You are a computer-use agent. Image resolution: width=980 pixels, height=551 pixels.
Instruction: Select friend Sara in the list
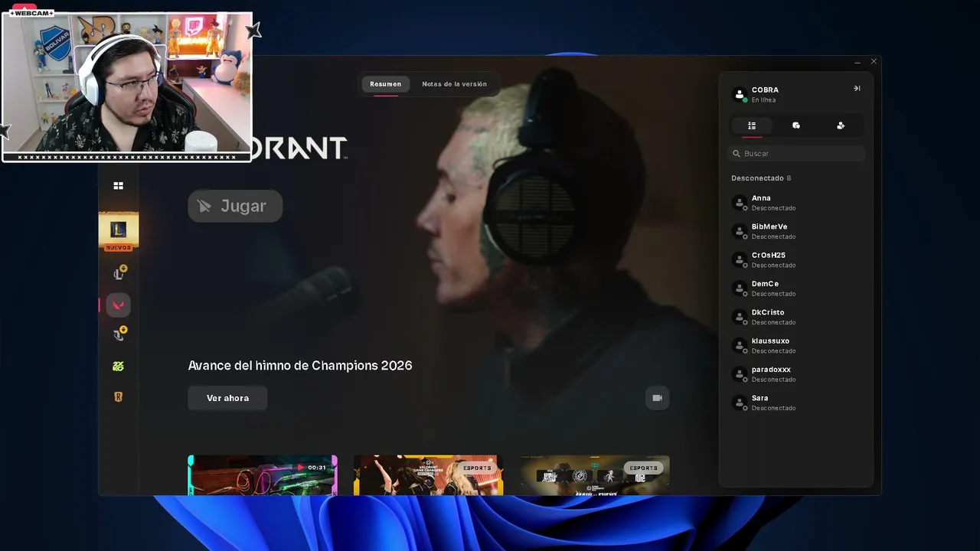(x=796, y=403)
